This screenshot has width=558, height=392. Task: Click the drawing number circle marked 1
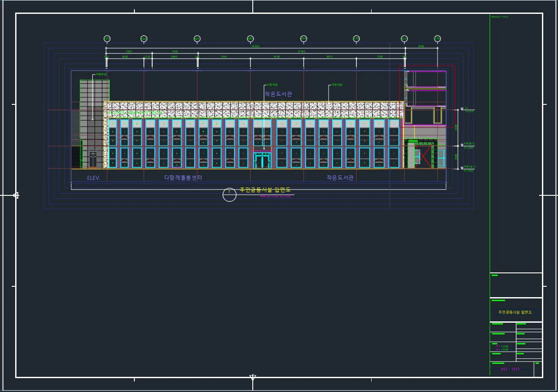229,194
